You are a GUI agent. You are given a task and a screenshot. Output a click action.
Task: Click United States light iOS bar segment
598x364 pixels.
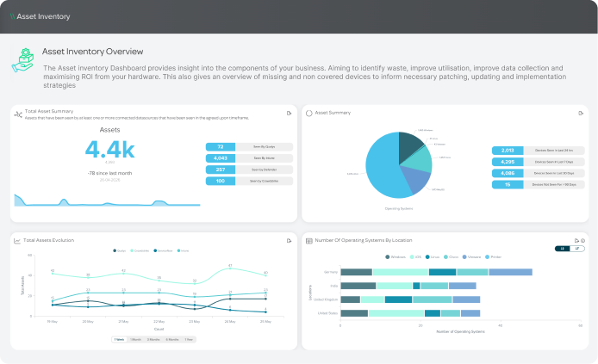tap(396, 313)
